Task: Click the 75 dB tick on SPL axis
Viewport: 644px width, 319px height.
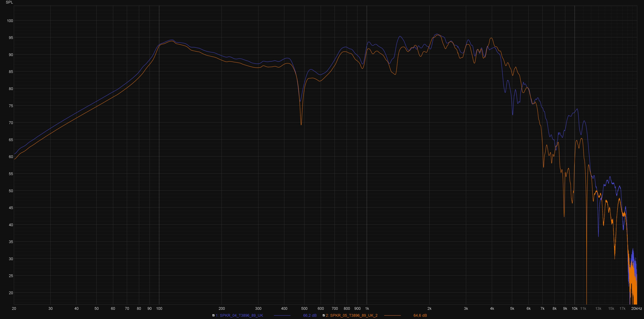Action: click(x=11, y=106)
